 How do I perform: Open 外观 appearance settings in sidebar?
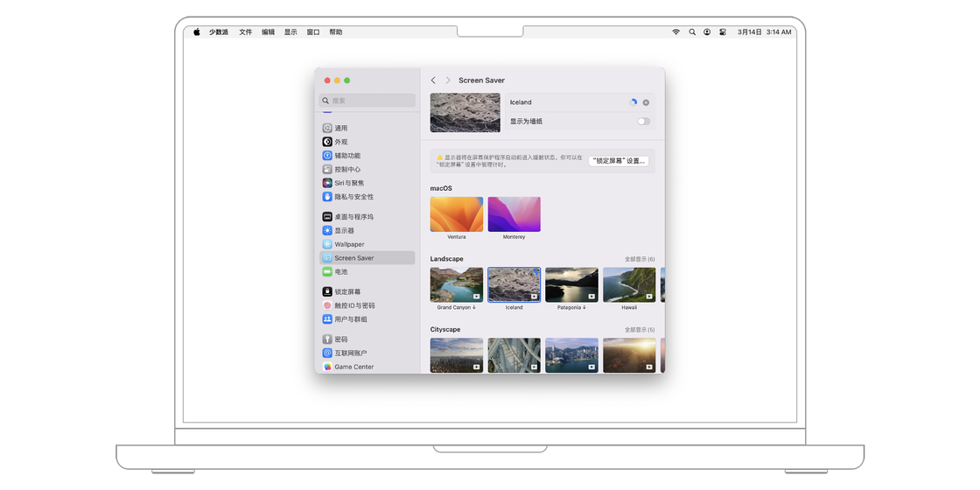pos(367,142)
